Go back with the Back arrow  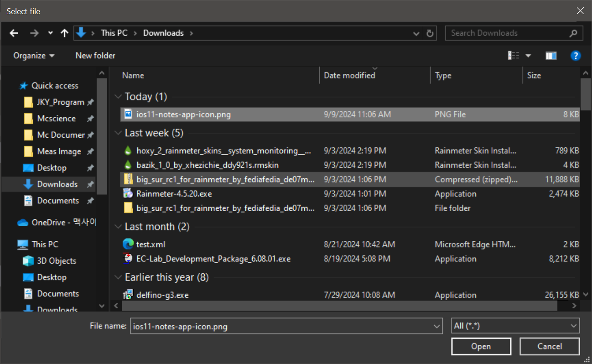click(14, 33)
